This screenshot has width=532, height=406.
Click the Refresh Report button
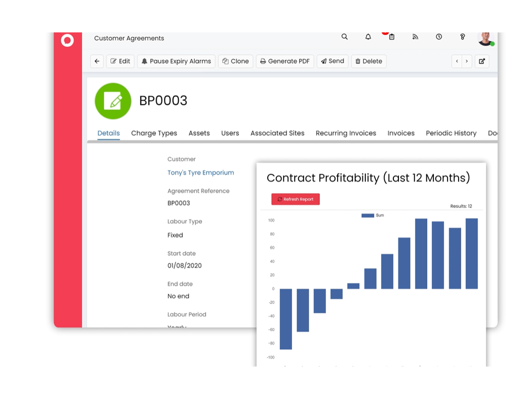(x=295, y=199)
